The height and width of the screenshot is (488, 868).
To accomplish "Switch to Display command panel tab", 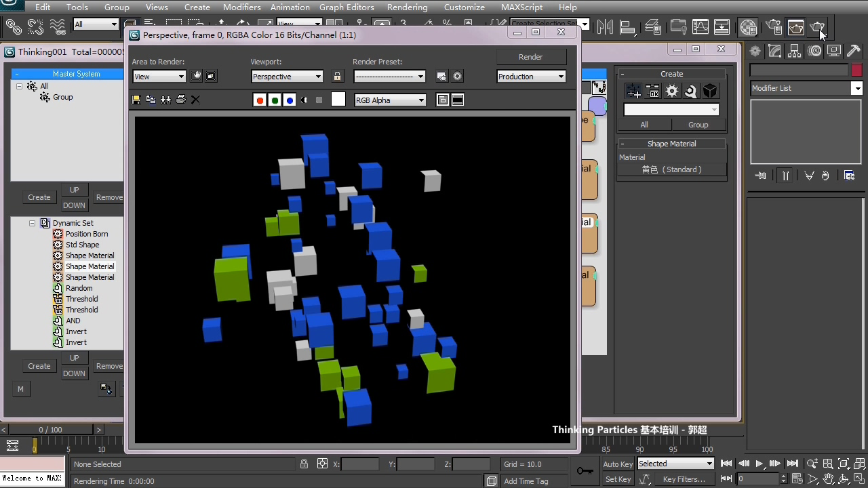I will [x=835, y=52].
